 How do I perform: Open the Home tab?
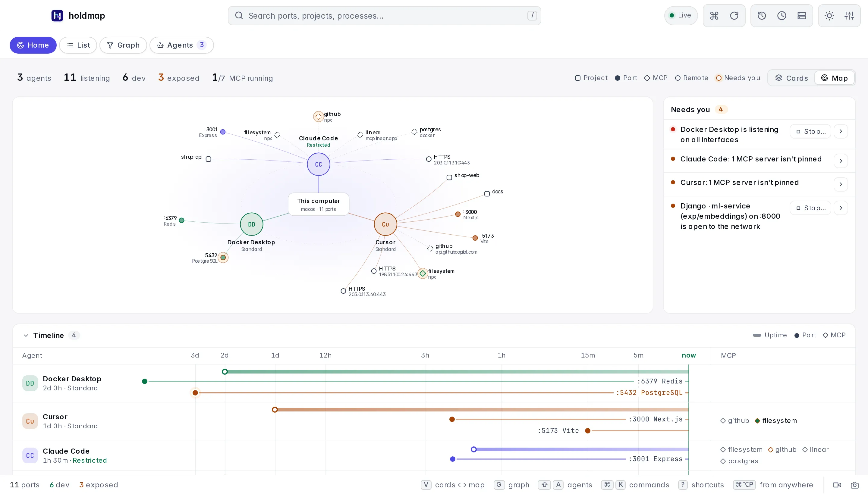click(x=33, y=45)
